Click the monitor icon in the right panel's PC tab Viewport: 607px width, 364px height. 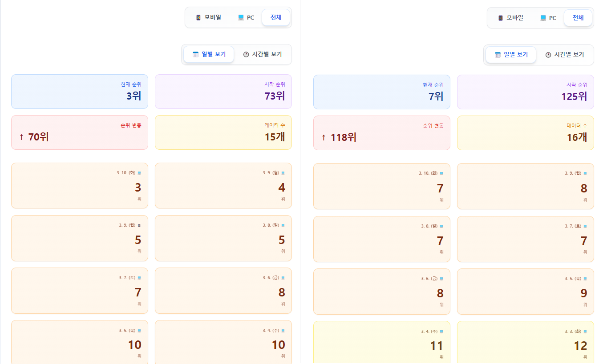[543, 18]
